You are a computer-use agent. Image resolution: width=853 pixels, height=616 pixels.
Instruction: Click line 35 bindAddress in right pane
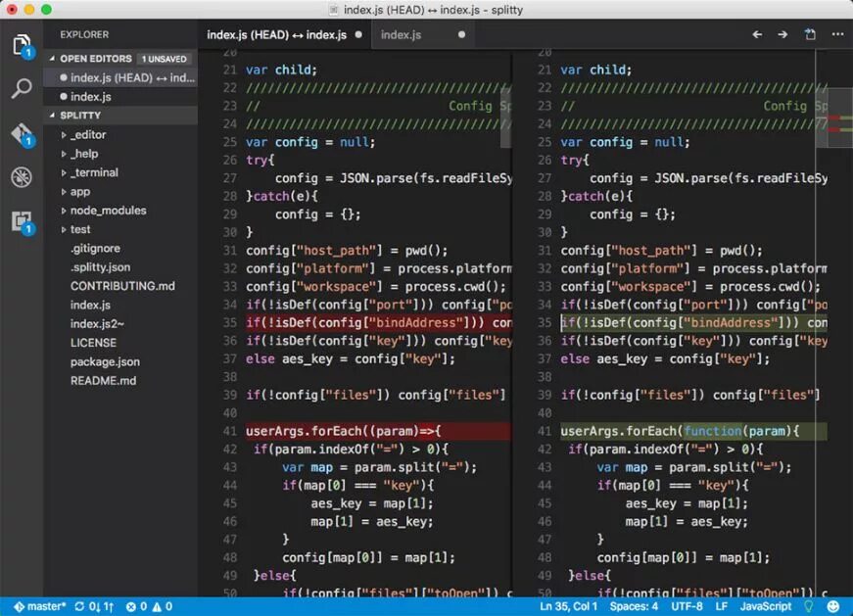693,323
